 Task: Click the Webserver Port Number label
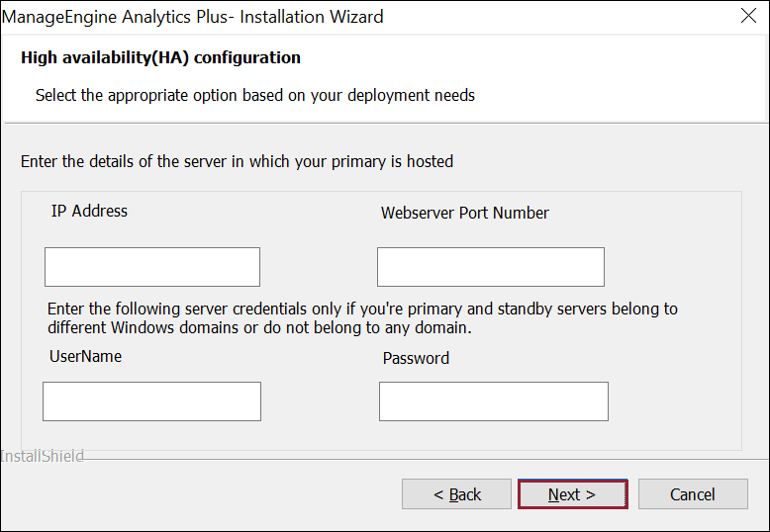(464, 213)
